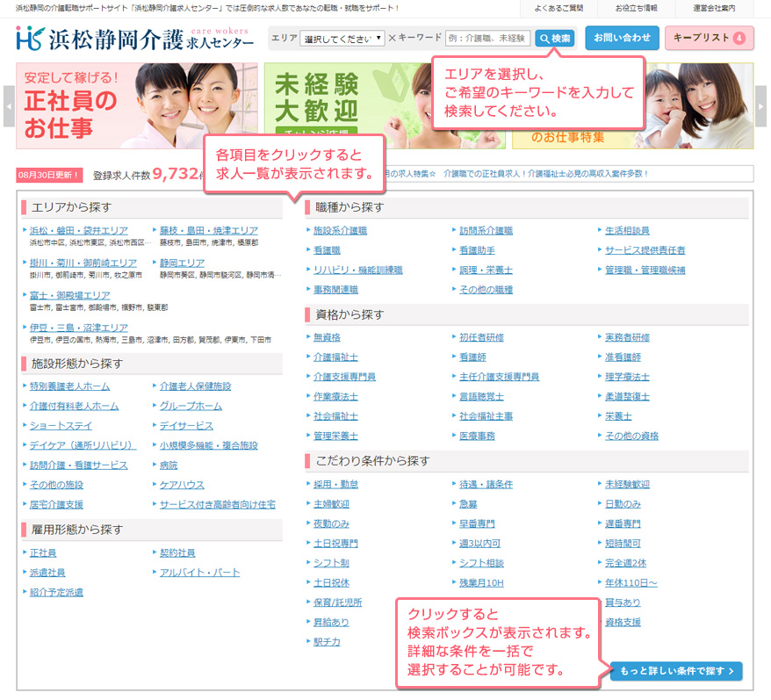Open 年休110日〜 condition link

[x=630, y=582]
